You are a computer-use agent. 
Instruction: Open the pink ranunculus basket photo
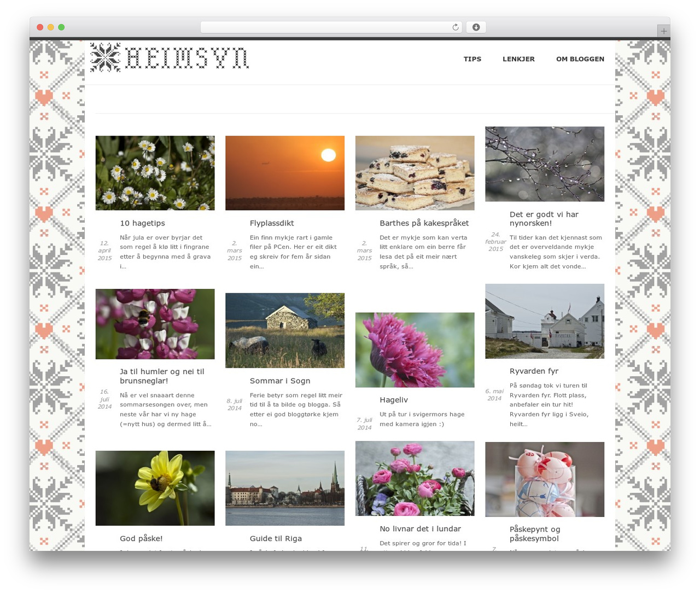point(415,479)
